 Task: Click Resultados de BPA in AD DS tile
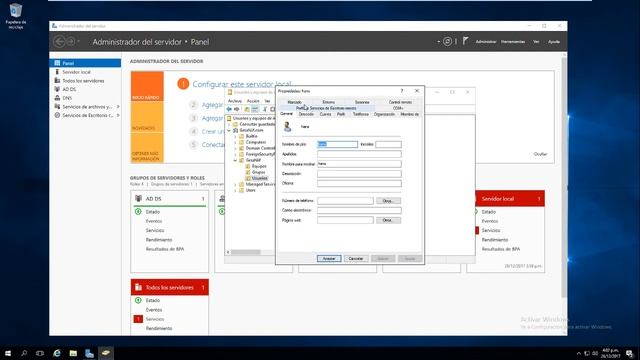(x=165, y=249)
